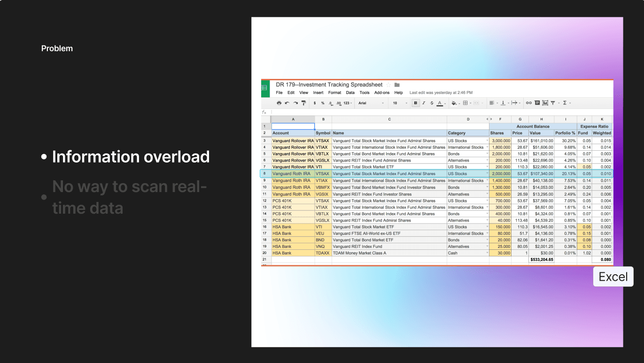
Task: Select the Paint format roller icon
Action: [303, 103]
